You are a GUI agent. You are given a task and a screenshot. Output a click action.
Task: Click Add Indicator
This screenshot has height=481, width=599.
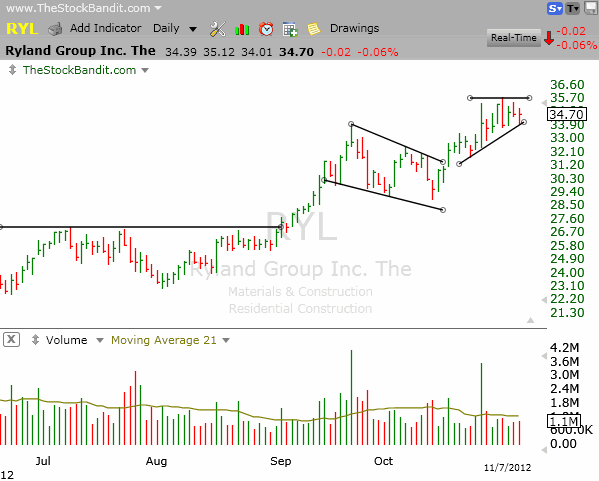coord(105,28)
